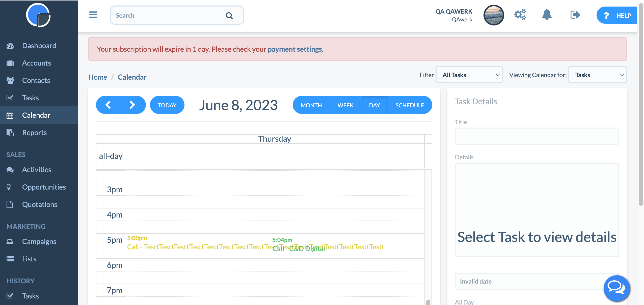Toggle the WEEK calendar view

click(x=345, y=105)
